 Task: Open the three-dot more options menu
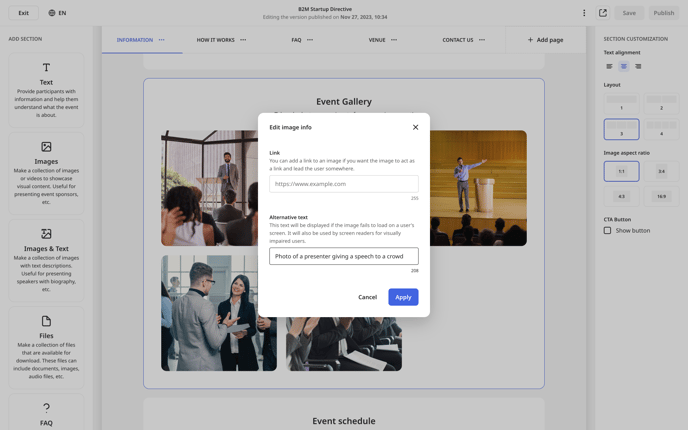click(x=584, y=13)
